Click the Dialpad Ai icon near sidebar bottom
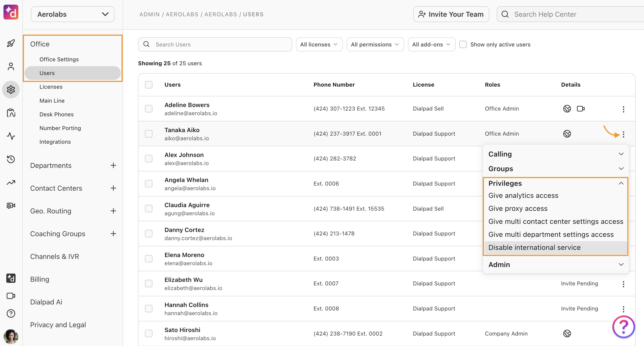Viewport: 644px width, 346px height. pos(11,278)
